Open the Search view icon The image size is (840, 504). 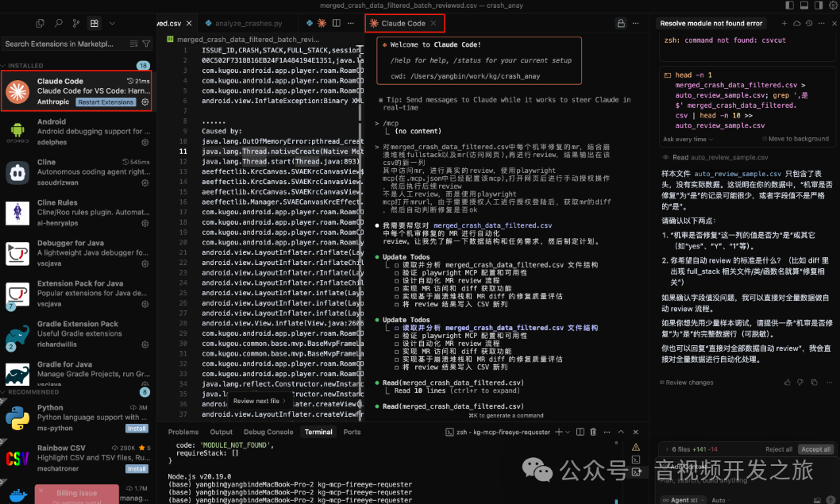click(x=59, y=24)
